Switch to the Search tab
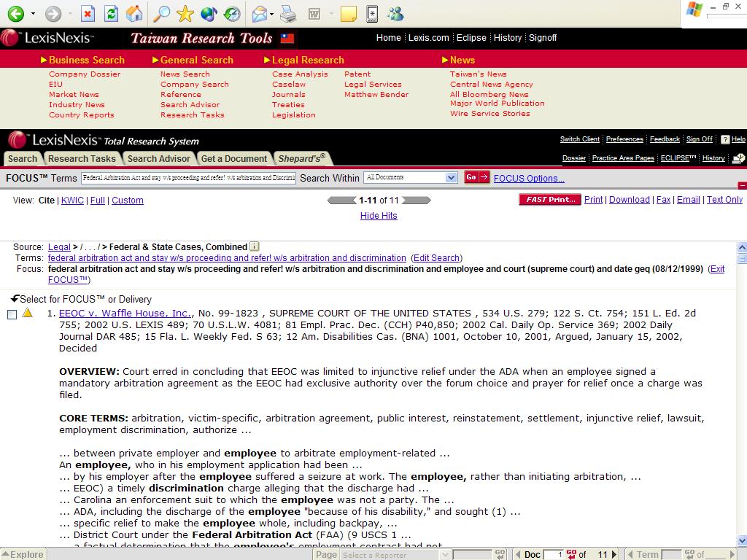Viewport: 747px width, 560px height. point(23,158)
